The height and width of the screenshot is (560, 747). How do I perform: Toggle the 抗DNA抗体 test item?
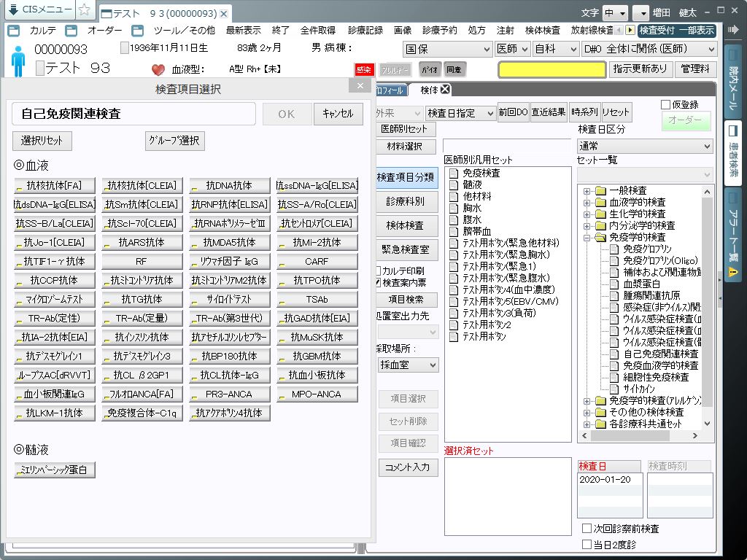tap(230, 185)
